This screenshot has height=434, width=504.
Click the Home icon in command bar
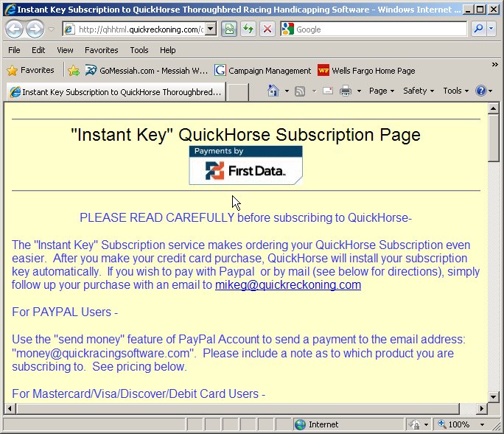tap(273, 91)
